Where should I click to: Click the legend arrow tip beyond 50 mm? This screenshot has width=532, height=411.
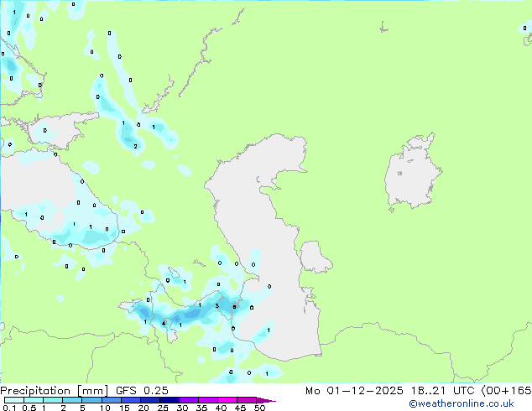[x=266, y=400]
